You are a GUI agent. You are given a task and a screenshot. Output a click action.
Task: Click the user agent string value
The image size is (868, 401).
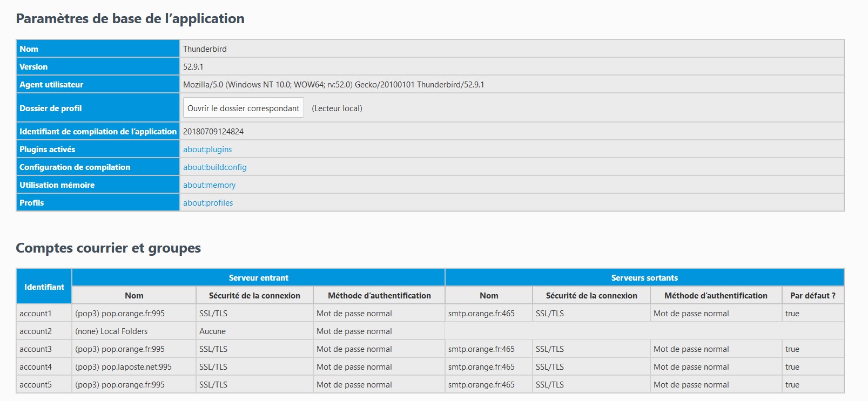click(333, 85)
